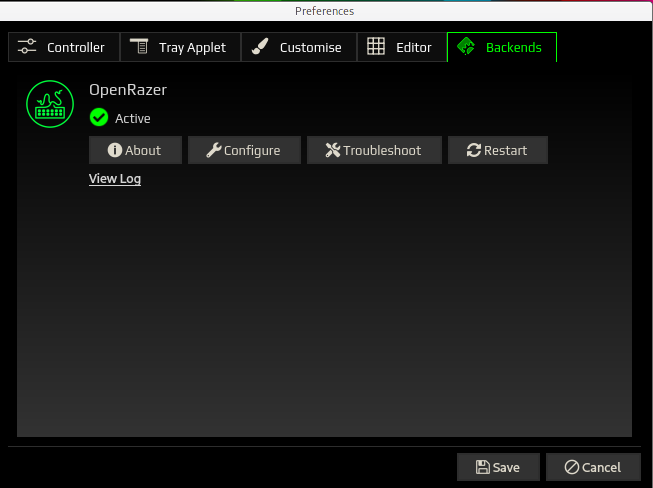653x488 pixels.
Task: Click the Backends tab
Action: point(502,47)
